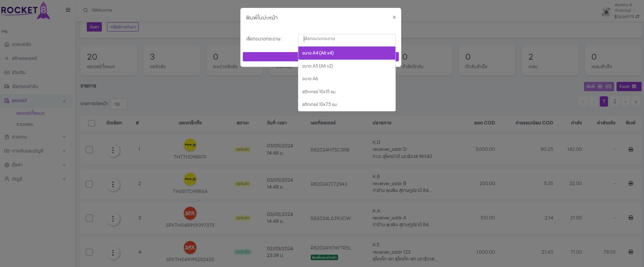Toggle the select-all header checkbox
Viewport: 644px width, 267px height.
pyautogui.click(x=92, y=123)
